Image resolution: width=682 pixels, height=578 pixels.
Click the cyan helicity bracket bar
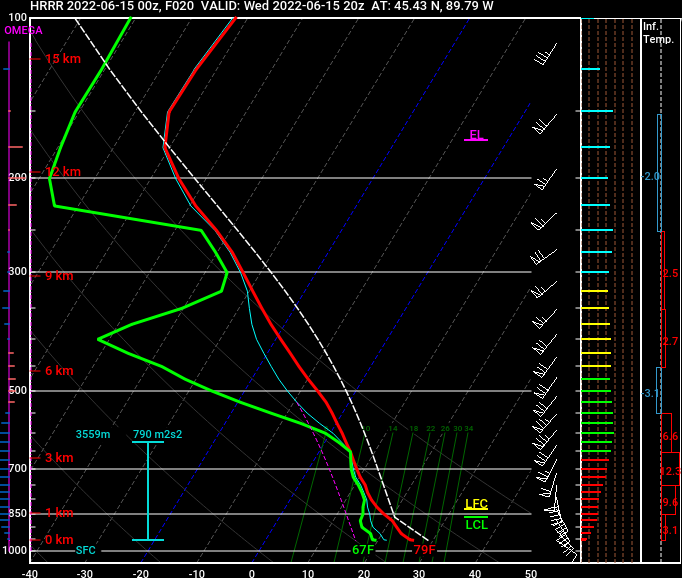[148, 490]
